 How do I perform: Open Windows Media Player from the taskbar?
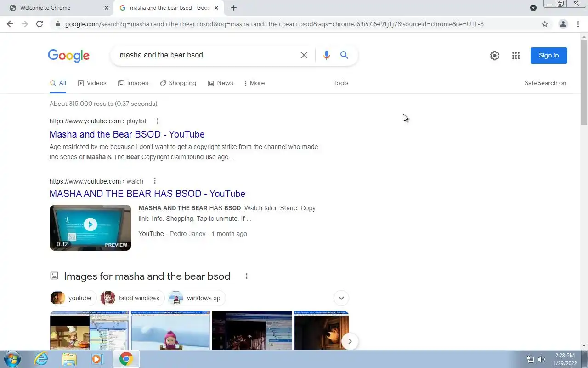click(97, 359)
